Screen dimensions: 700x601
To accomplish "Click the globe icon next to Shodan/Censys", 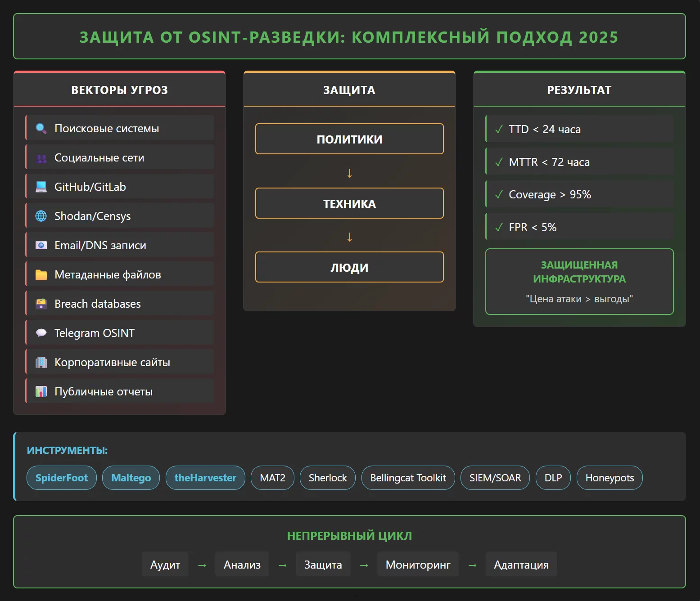I will pos(41,216).
